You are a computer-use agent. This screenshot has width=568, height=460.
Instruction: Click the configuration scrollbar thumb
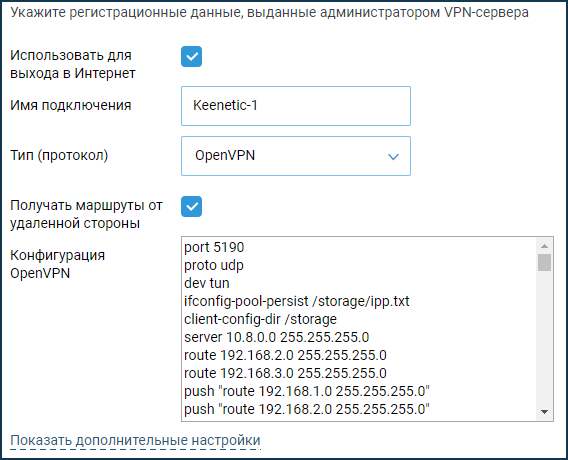coord(544,262)
